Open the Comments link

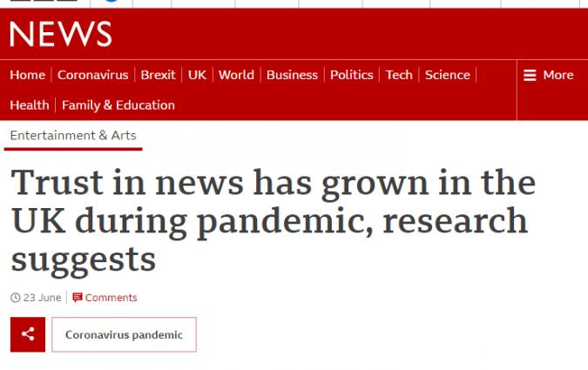pyautogui.click(x=111, y=298)
